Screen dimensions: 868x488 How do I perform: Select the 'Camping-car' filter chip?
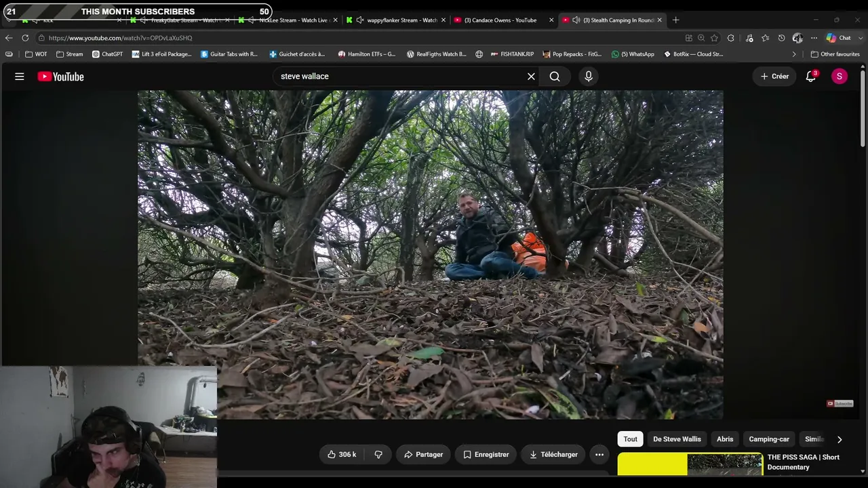[x=769, y=439]
